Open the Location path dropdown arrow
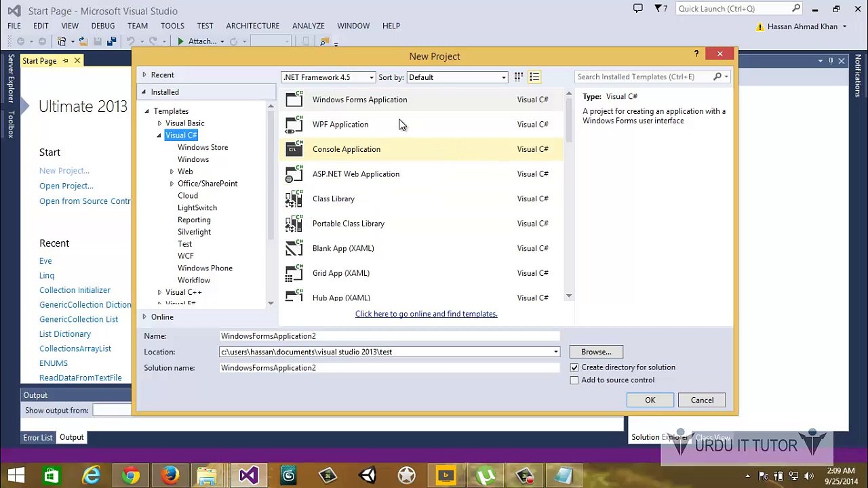This screenshot has width=868, height=488. click(x=556, y=352)
